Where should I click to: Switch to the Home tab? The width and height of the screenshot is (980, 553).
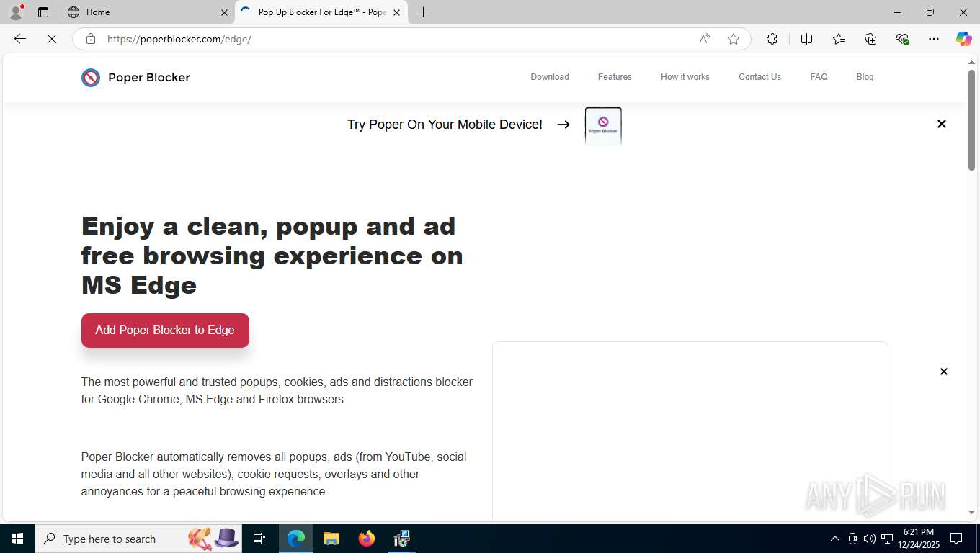click(148, 12)
